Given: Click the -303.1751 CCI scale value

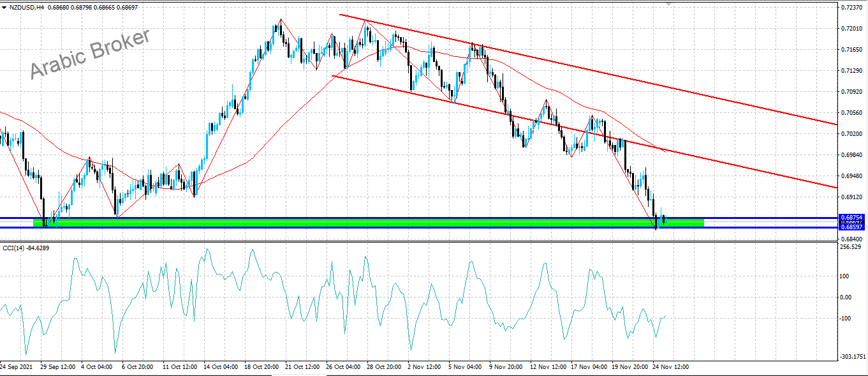Looking at the screenshot, I should [853, 357].
